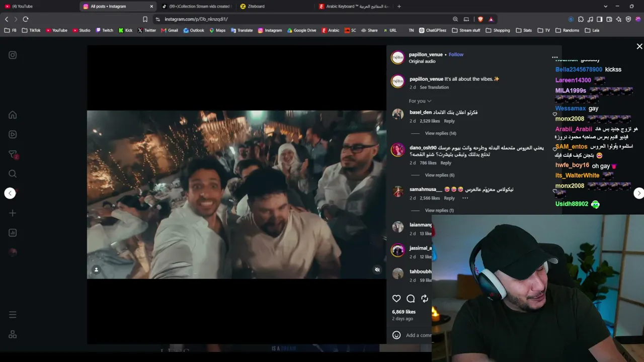This screenshot has height=362, width=644.
Task: Expand the For you comments sort dropdown
Action: pos(420,101)
